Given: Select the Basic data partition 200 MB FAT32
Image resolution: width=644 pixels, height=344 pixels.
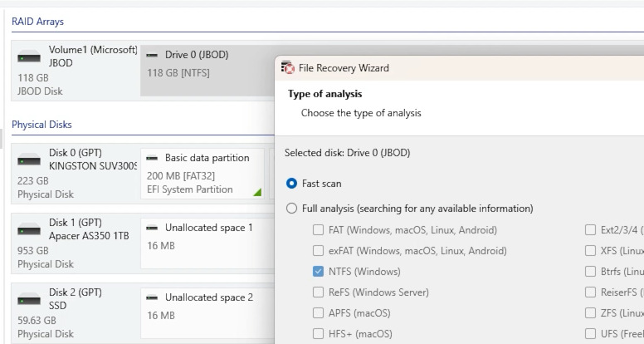Looking at the screenshot, I should coord(202,174).
